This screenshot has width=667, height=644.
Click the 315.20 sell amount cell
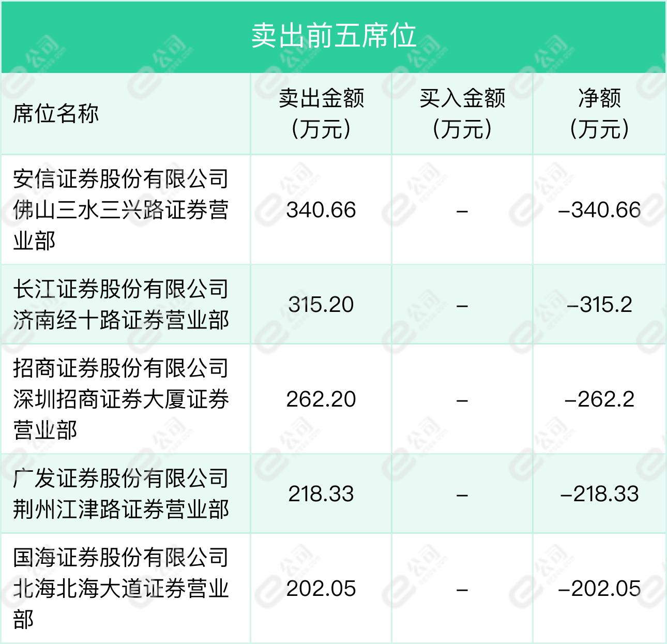pyautogui.click(x=321, y=305)
